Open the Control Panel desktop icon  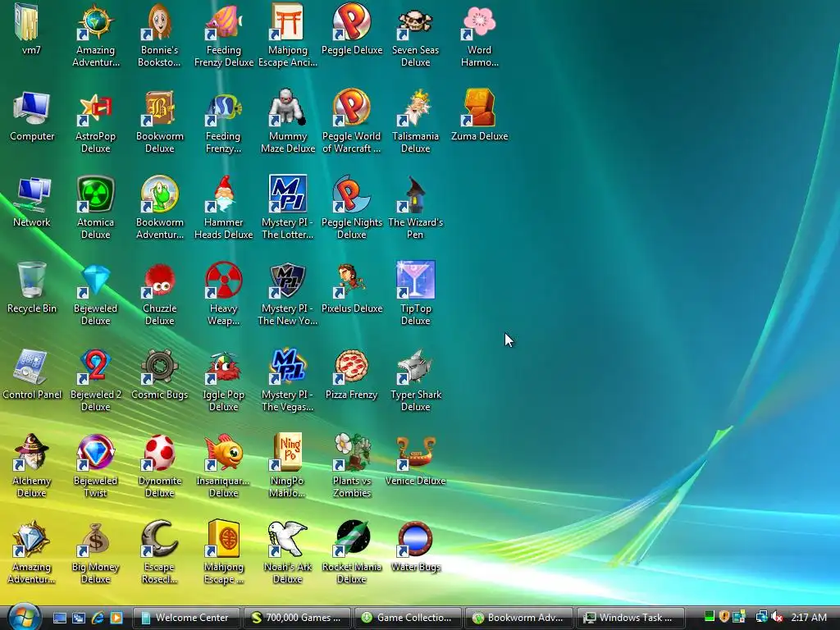coord(32,367)
